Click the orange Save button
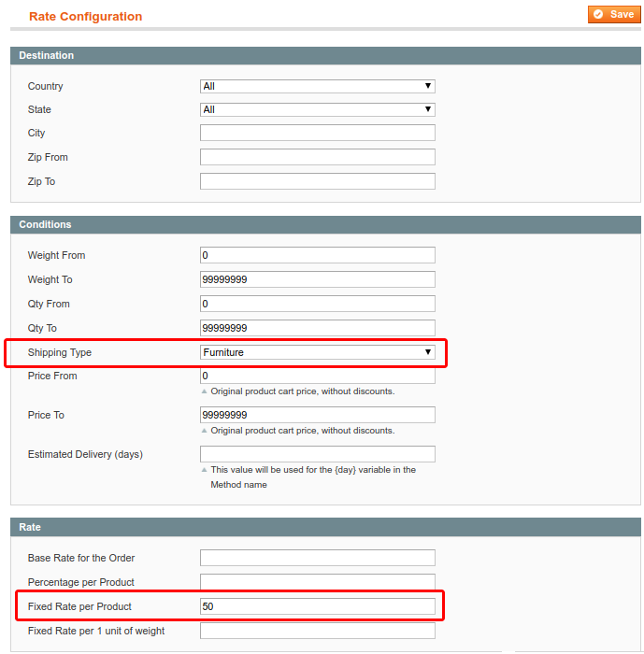Screen dimensions: 644x654 (613, 14)
